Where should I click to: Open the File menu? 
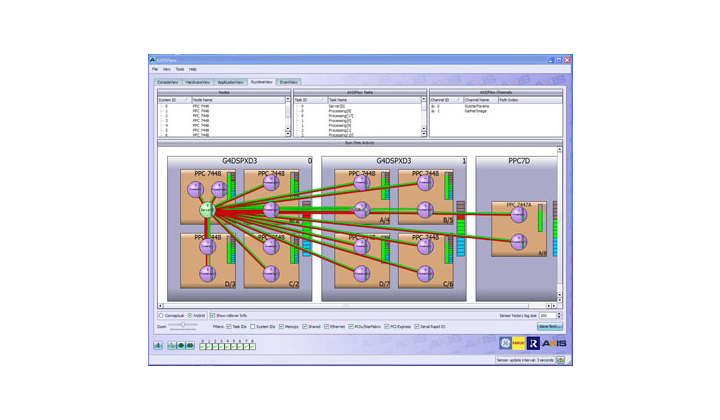pyautogui.click(x=155, y=69)
